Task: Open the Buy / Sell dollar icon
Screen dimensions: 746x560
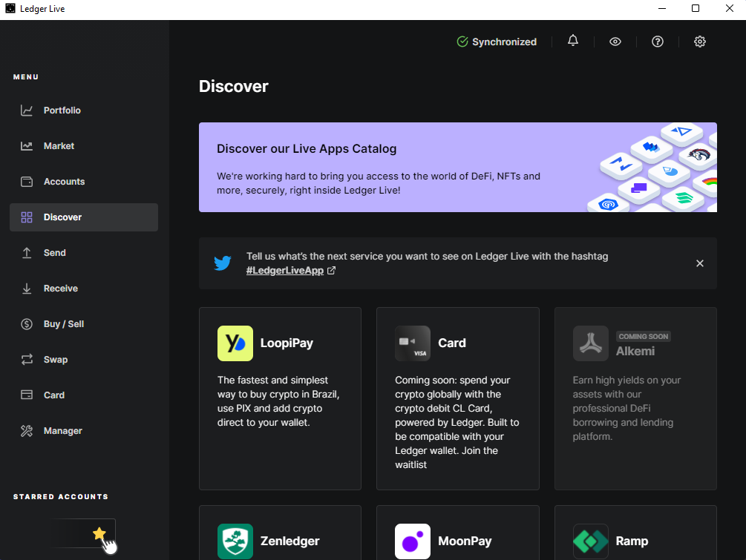Action: pyautogui.click(x=27, y=324)
